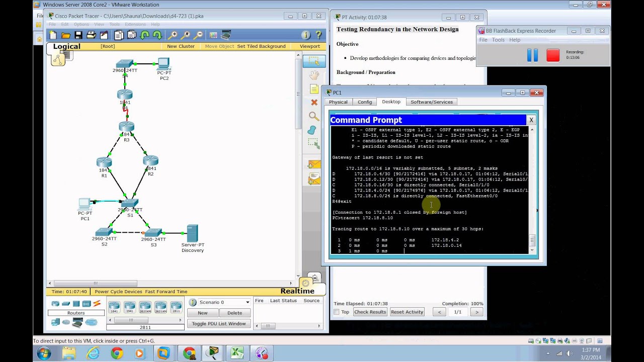The width and height of the screenshot is (644, 362).
Task: Click the Help question mark icon
Action: pyautogui.click(x=318, y=35)
